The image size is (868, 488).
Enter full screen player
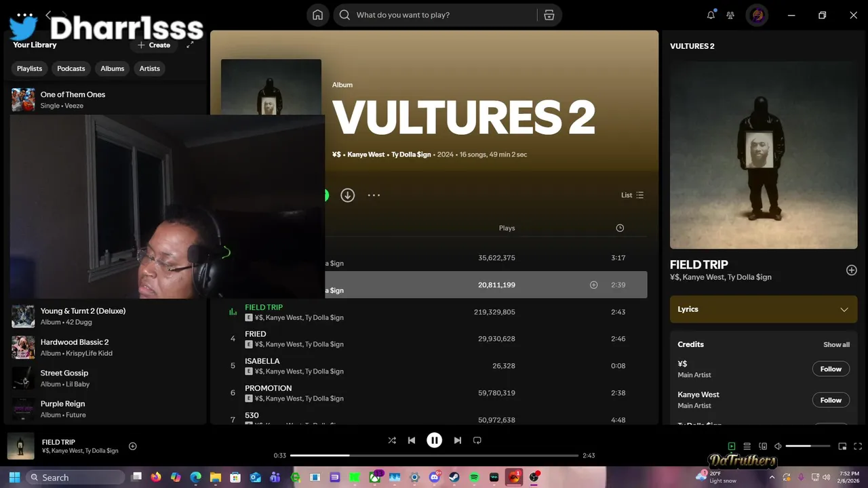pyautogui.click(x=858, y=446)
